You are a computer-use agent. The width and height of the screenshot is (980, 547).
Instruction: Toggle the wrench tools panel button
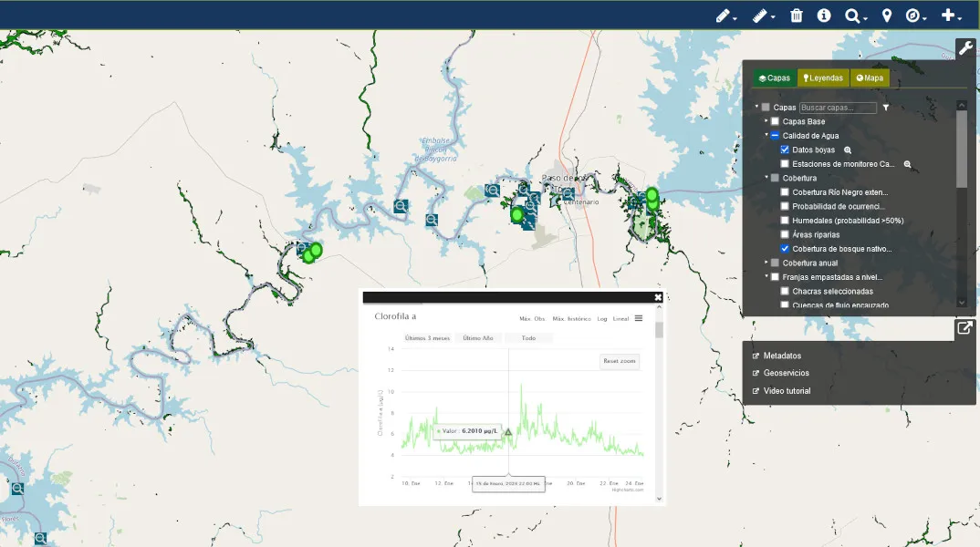point(965,48)
